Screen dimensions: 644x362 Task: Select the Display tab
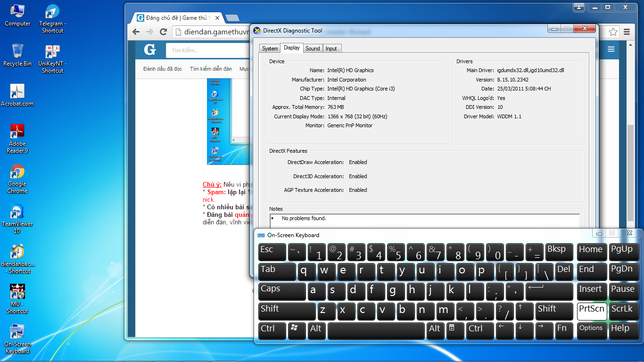click(x=292, y=48)
